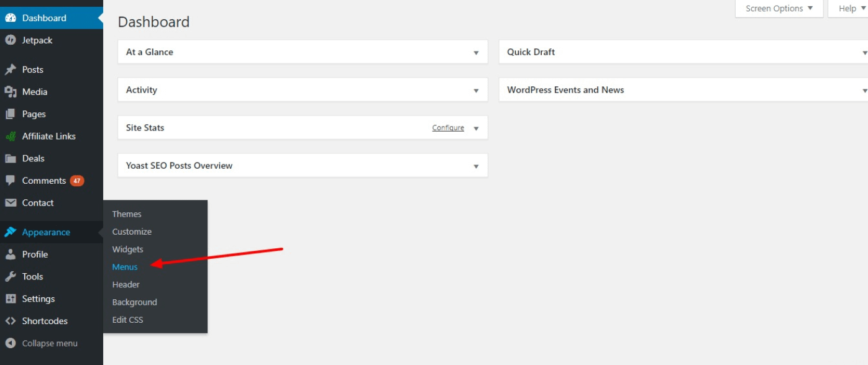868x365 pixels.
Task: Open Jetpack from the sidebar icon
Action: pos(11,40)
